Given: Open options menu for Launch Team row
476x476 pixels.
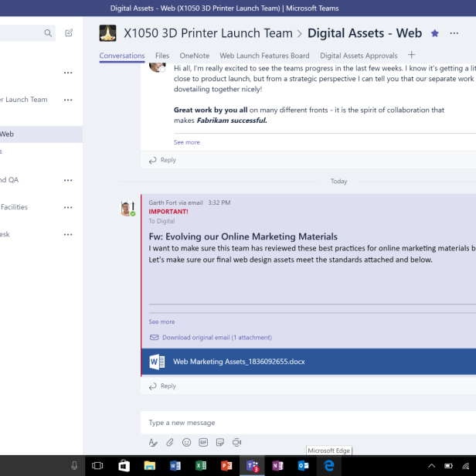Looking at the screenshot, I should coord(68,100).
